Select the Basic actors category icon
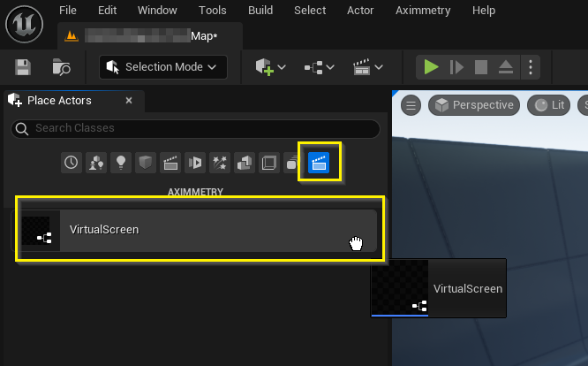Viewport: 588px width, 366px height. (96, 163)
